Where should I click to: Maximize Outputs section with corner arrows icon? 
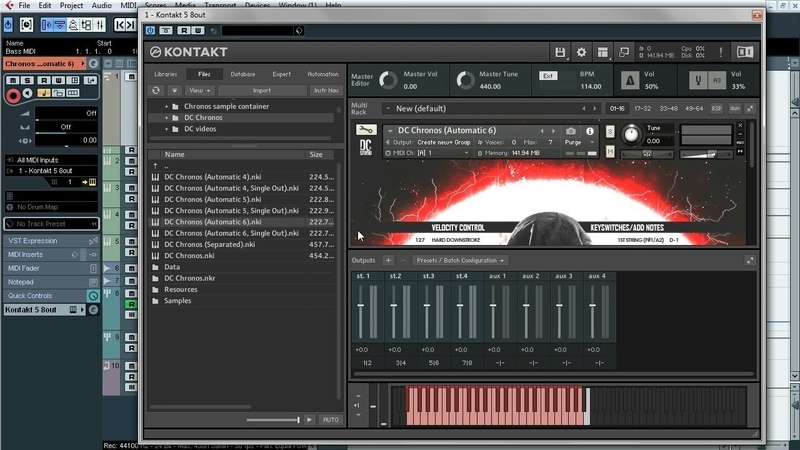pos(750,260)
